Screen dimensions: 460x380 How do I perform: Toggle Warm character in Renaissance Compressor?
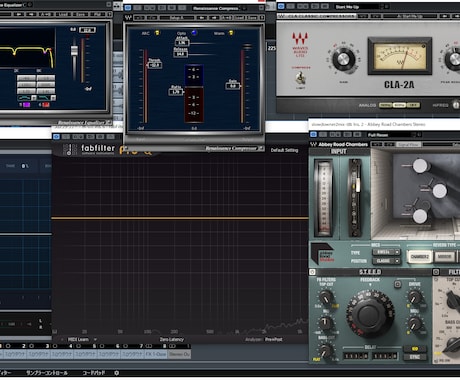pos(231,33)
